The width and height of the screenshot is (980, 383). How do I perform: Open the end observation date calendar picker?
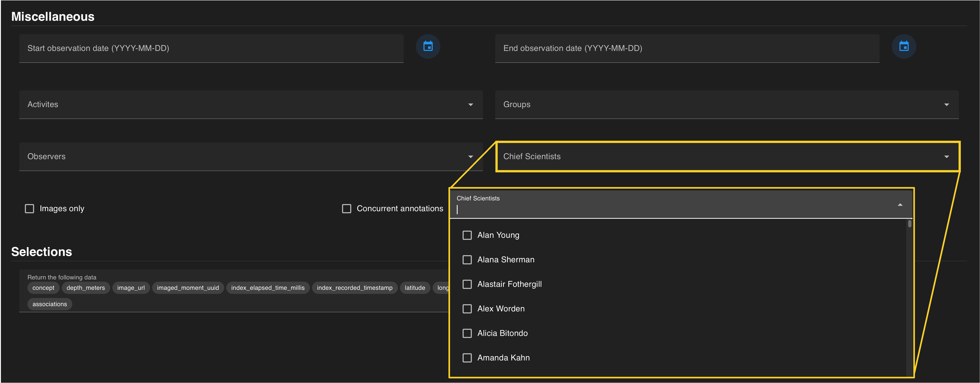point(903,47)
